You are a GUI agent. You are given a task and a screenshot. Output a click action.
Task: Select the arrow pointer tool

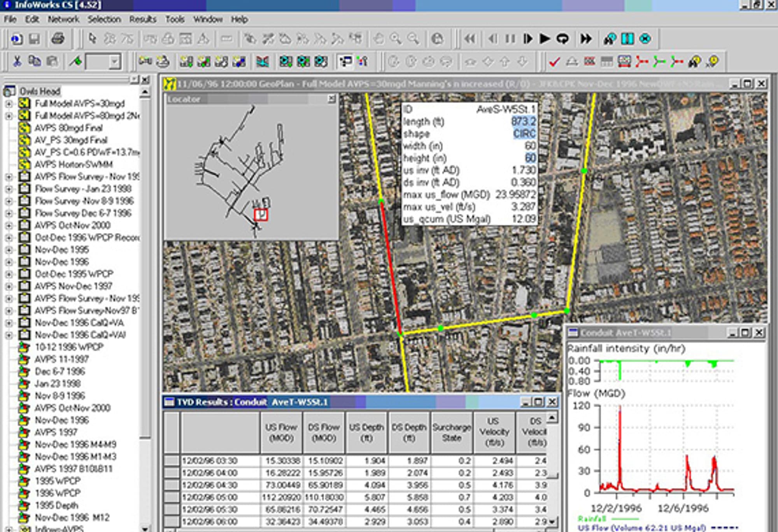pos(92,39)
